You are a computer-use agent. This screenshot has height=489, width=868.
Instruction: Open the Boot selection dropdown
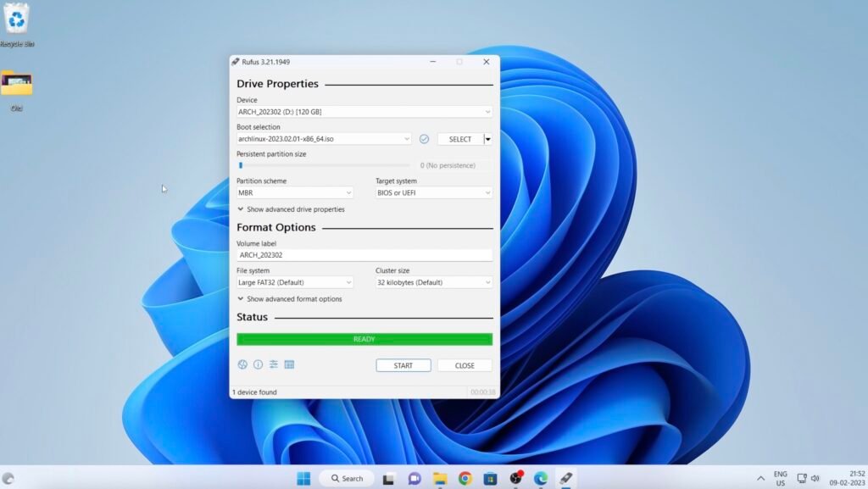coord(324,139)
